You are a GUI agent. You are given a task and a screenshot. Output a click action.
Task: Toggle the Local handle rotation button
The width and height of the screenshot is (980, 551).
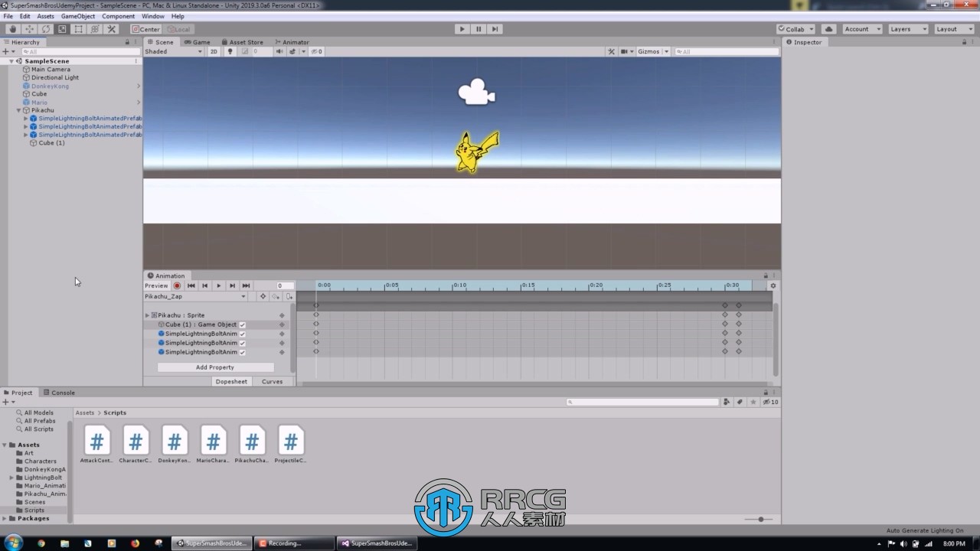tap(178, 29)
